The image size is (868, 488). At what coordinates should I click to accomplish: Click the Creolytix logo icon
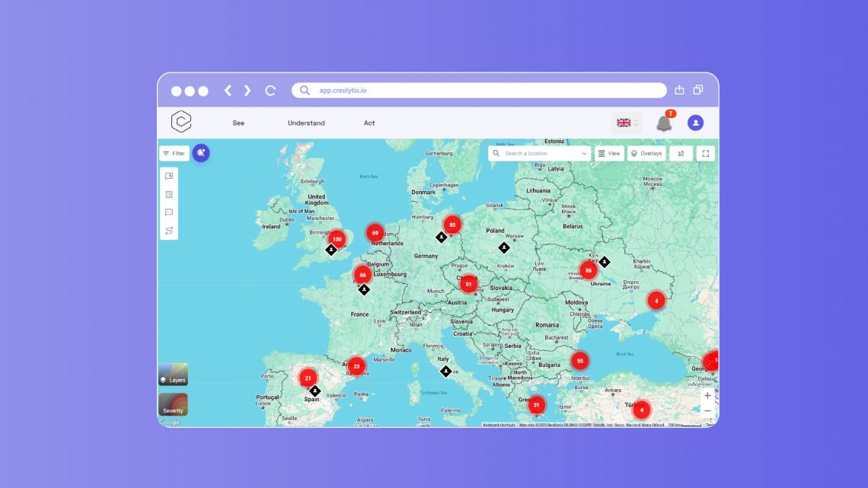coord(181,122)
